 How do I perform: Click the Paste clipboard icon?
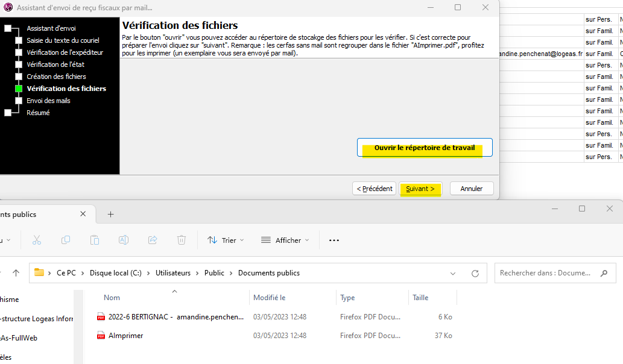(95, 240)
